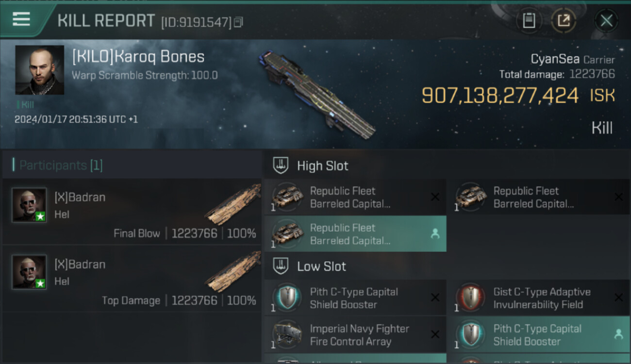Select the highlighted Pith C-Type Capital Shield Booster

(538, 335)
